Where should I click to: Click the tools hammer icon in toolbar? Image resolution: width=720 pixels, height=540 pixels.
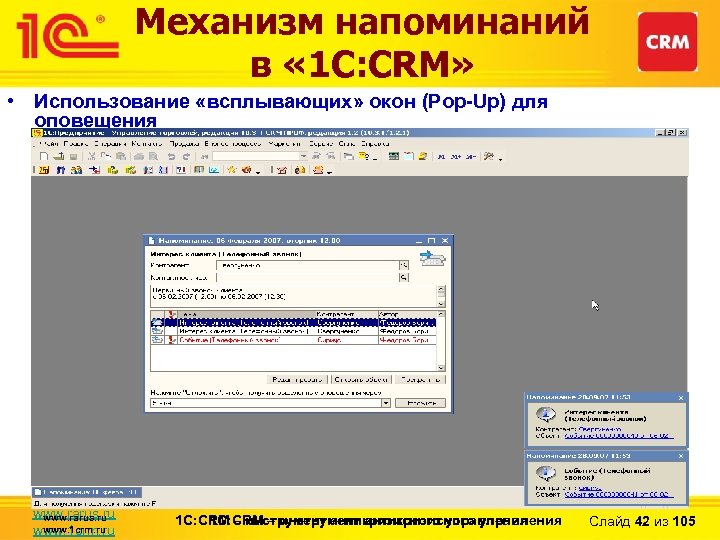coord(489,157)
